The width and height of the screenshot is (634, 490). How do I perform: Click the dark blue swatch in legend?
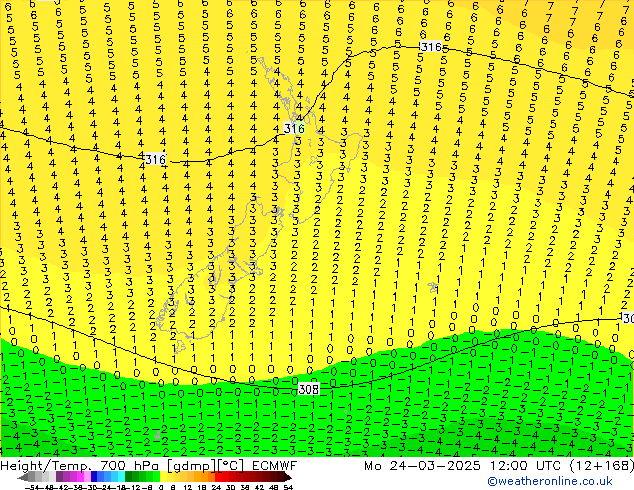(94, 476)
